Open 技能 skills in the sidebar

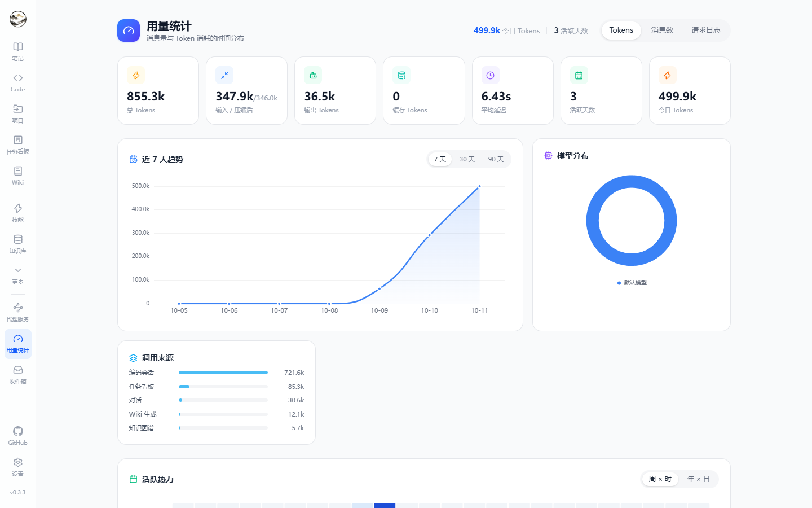click(x=18, y=213)
